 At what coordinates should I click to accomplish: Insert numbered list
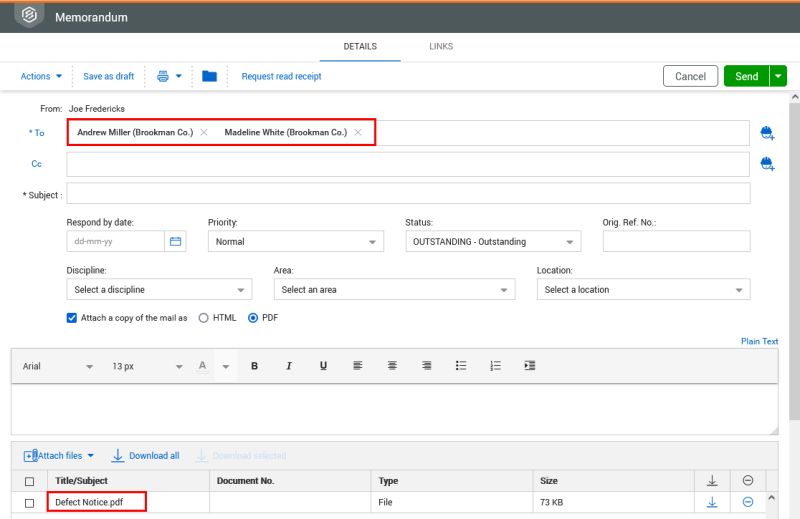point(495,365)
